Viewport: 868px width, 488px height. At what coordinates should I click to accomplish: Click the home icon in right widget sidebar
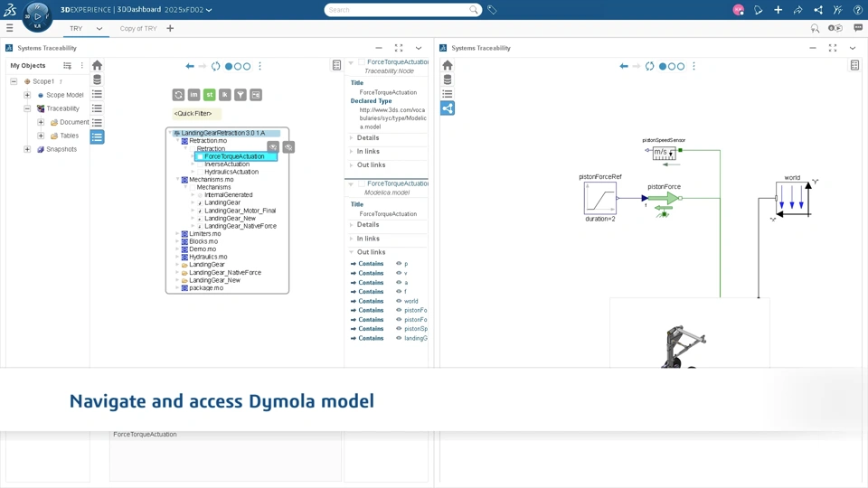click(448, 65)
